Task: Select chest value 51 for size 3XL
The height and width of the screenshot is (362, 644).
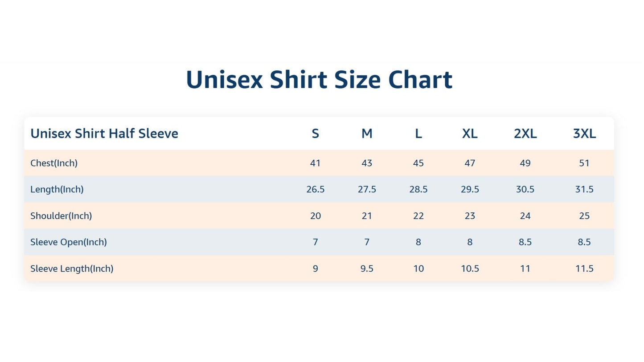Action: click(x=584, y=163)
